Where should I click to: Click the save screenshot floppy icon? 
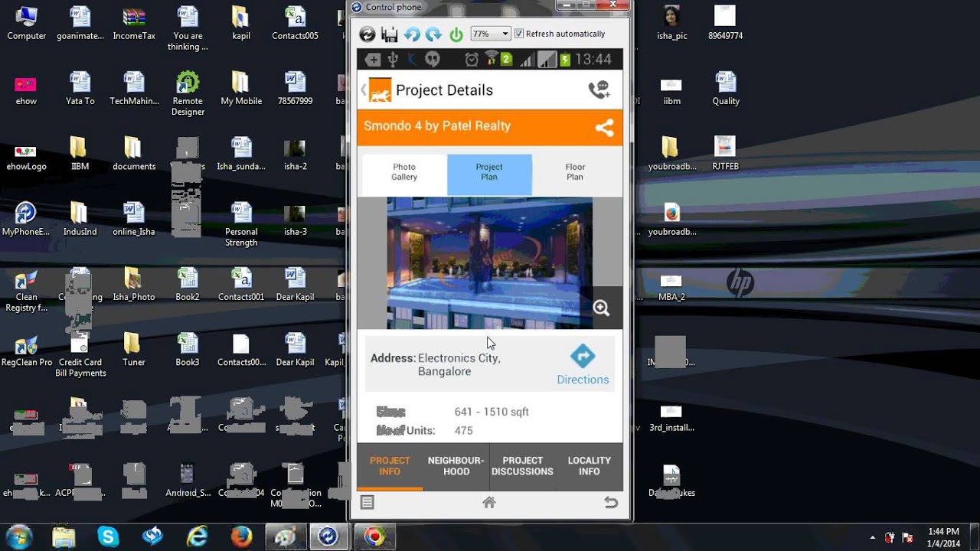coord(390,34)
